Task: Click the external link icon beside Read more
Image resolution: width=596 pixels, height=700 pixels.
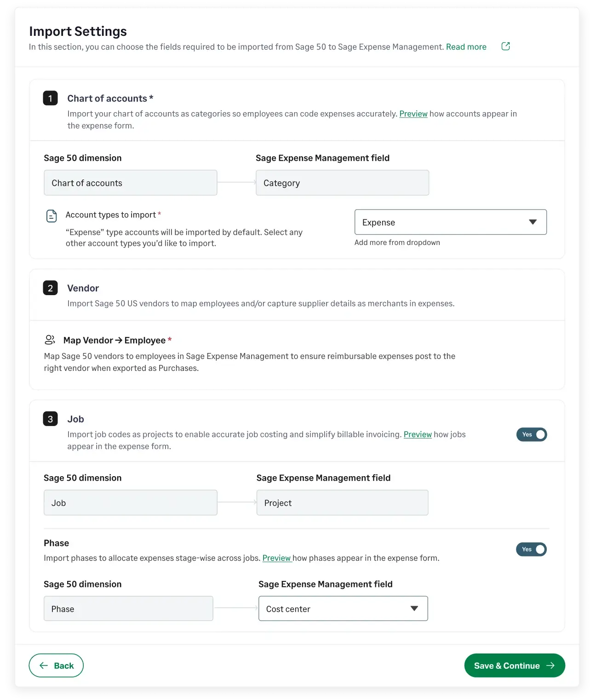Action: (505, 46)
